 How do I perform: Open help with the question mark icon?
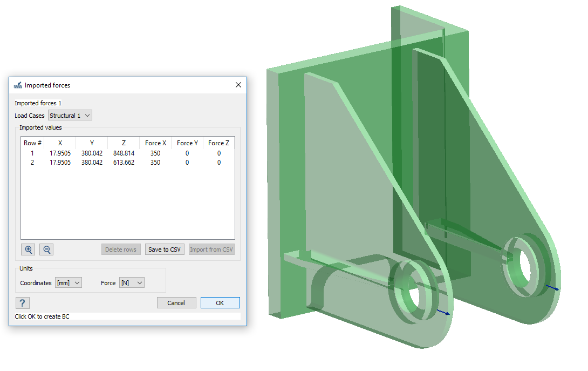23,303
